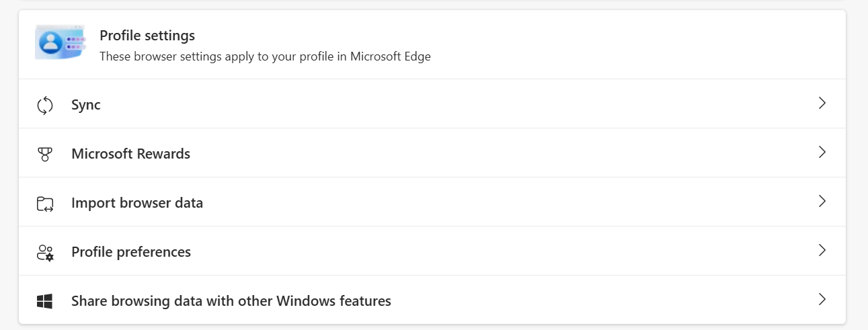Open Microsoft Rewards via its chevron arrow
The width and height of the screenshot is (868, 330).
coord(822,153)
